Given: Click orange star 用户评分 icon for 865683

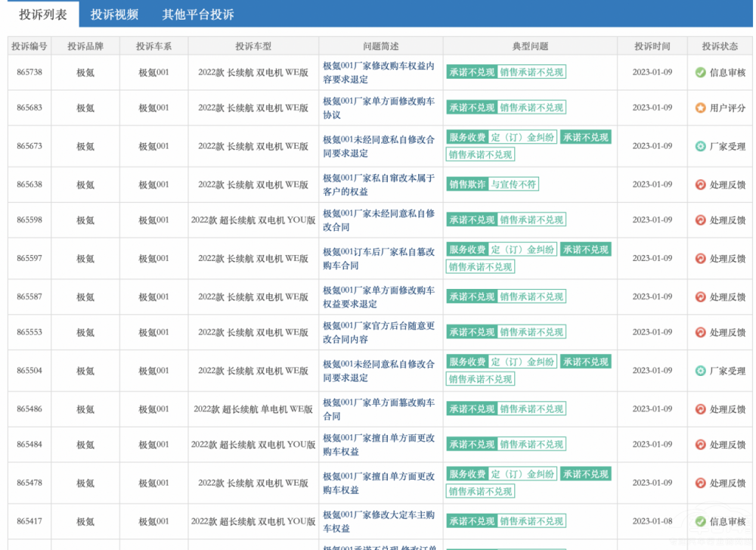Looking at the screenshot, I should click(x=700, y=108).
